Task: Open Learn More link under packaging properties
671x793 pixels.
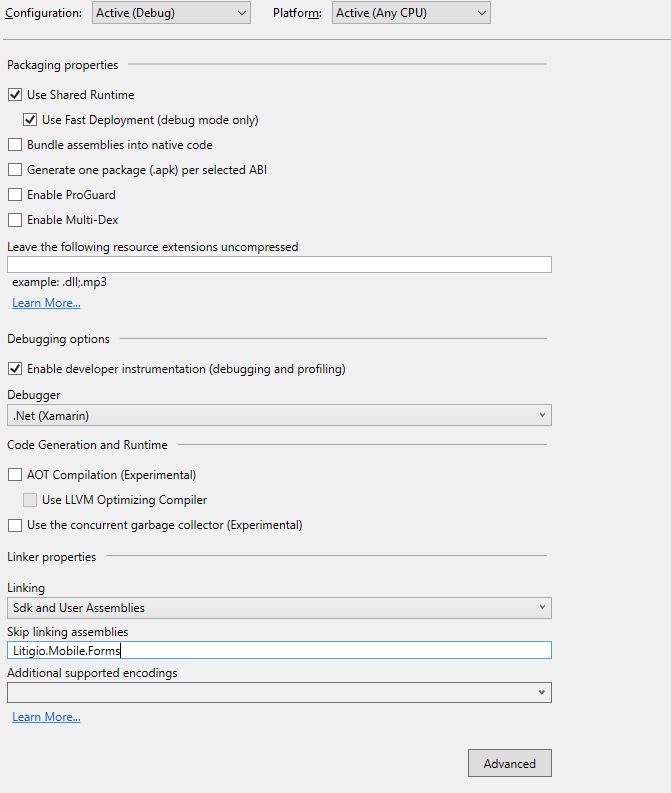Action: (x=46, y=303)
